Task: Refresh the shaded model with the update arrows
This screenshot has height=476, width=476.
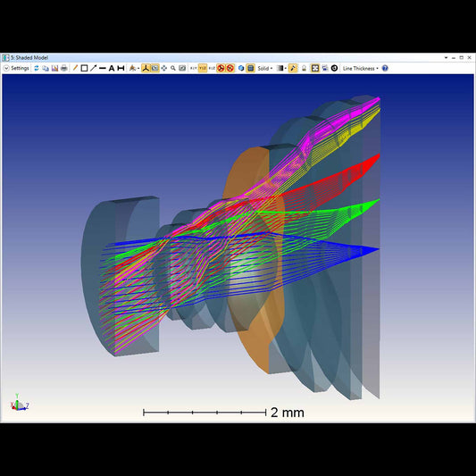Action: [x=37, y=68]
